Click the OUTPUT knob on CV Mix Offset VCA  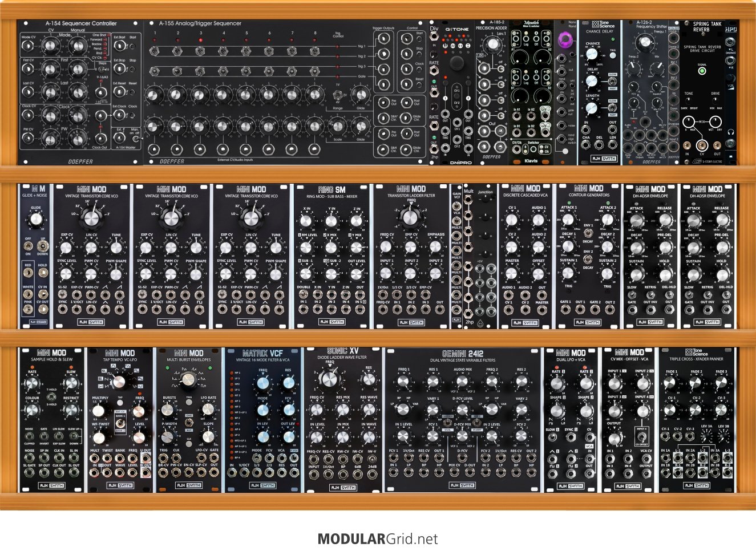(614, 438)
